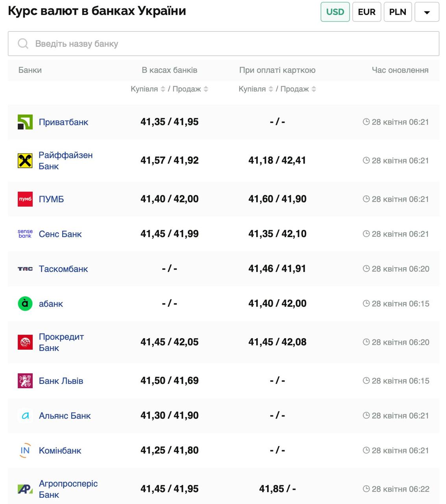Click the green абанк logo icon
The height and width of the screenshot is (504, 446).
pyautogui.click(x=25, y=304)
